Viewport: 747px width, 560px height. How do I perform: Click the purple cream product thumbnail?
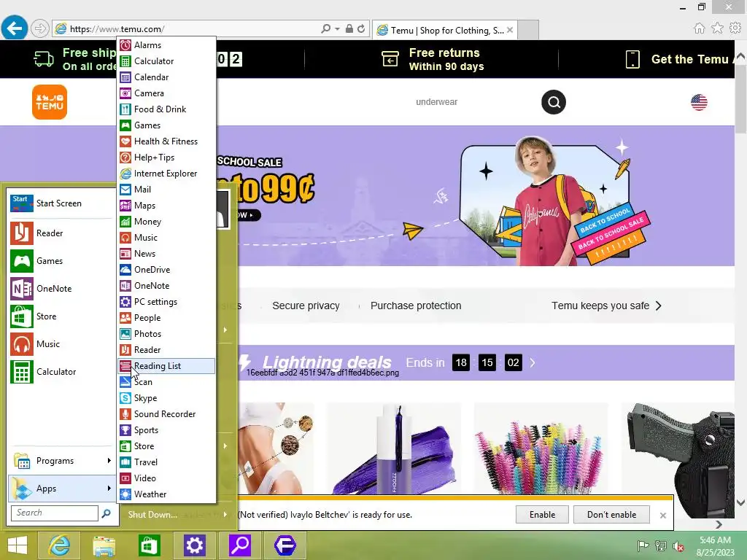click(393, 448)
